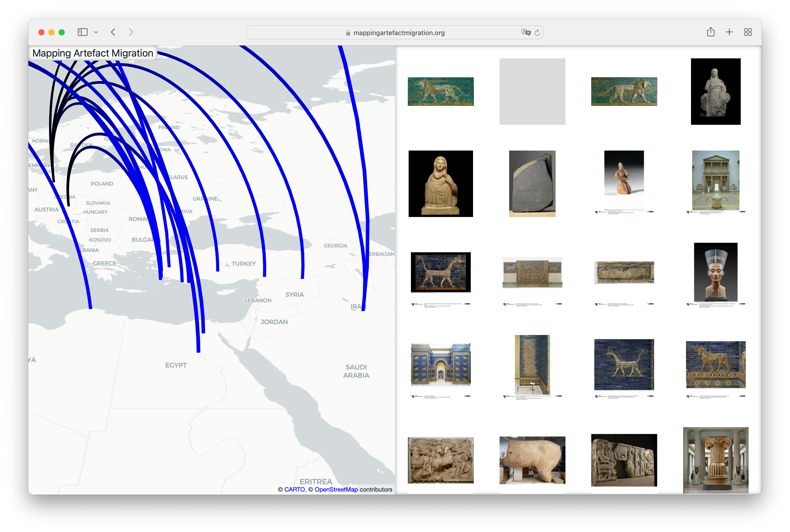Select the large stone animal sculpture thumbnail
The height and width of the screenshot is (532, 790).
point(532,461)
